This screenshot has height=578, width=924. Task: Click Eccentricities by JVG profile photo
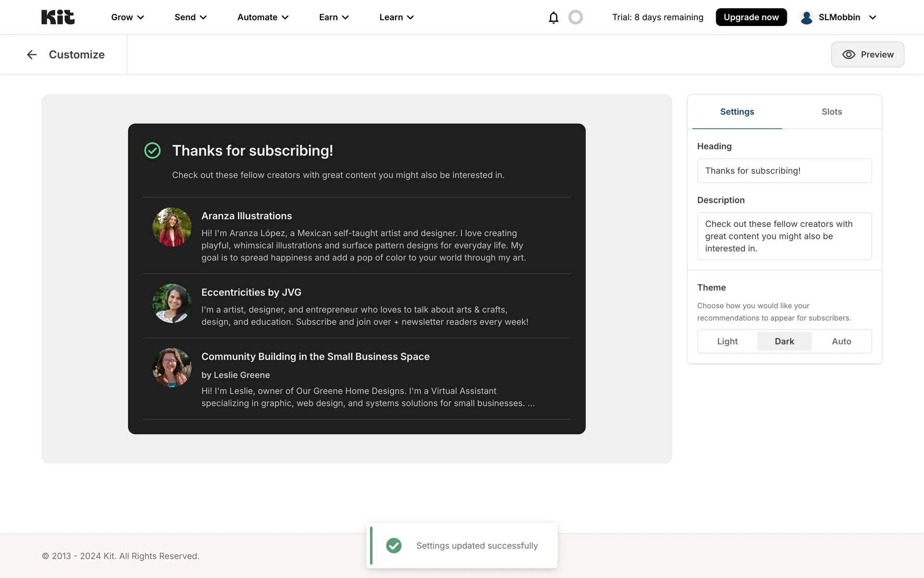click(172, 303)
